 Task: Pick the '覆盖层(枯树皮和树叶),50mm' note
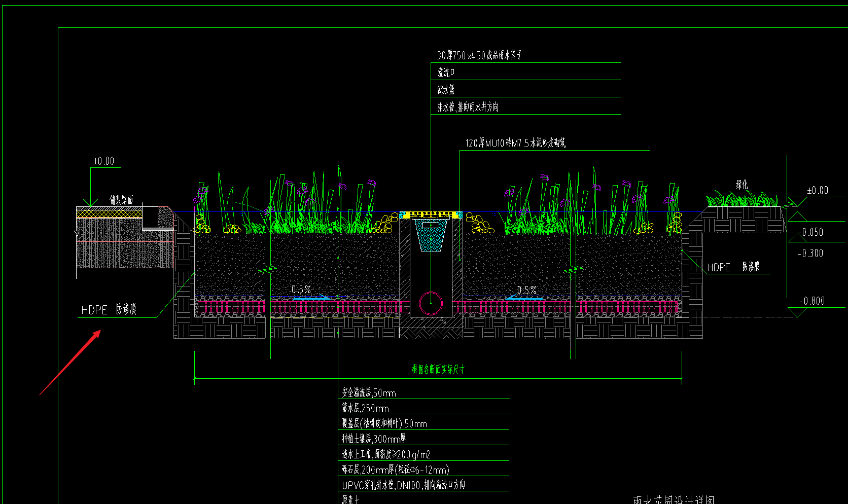[384, 423]
